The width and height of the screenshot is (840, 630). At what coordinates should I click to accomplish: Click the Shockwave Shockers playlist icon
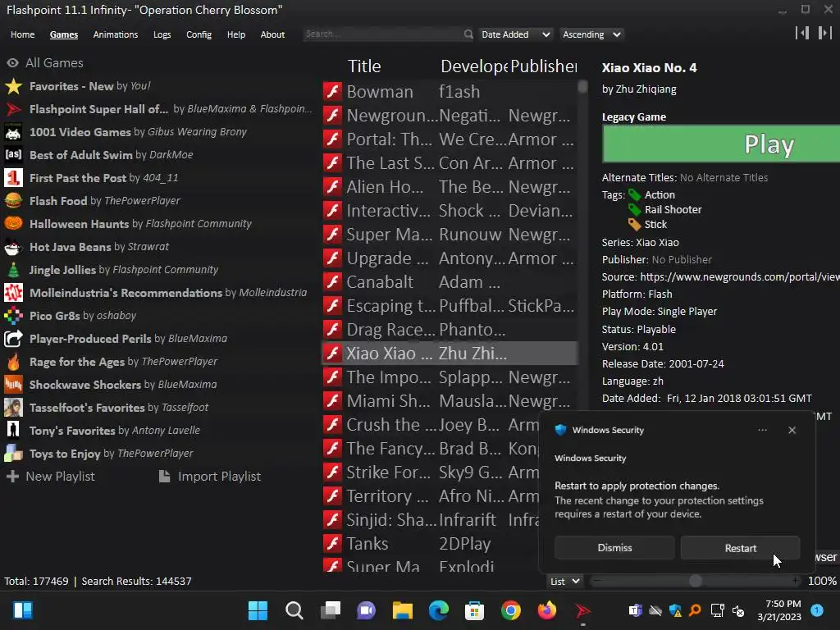pos(13,385)
